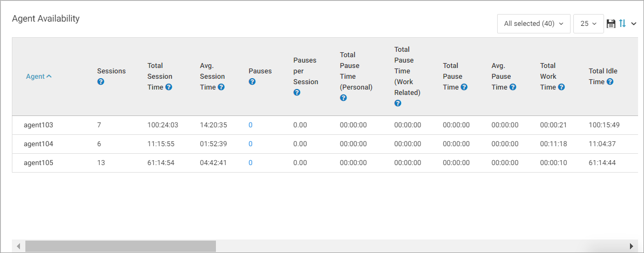Click total session time 61:14:54

pos(161,163)
